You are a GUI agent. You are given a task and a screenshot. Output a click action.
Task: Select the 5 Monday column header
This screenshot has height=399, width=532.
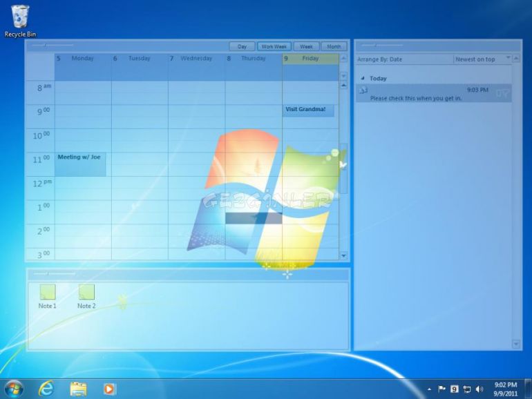83,58
